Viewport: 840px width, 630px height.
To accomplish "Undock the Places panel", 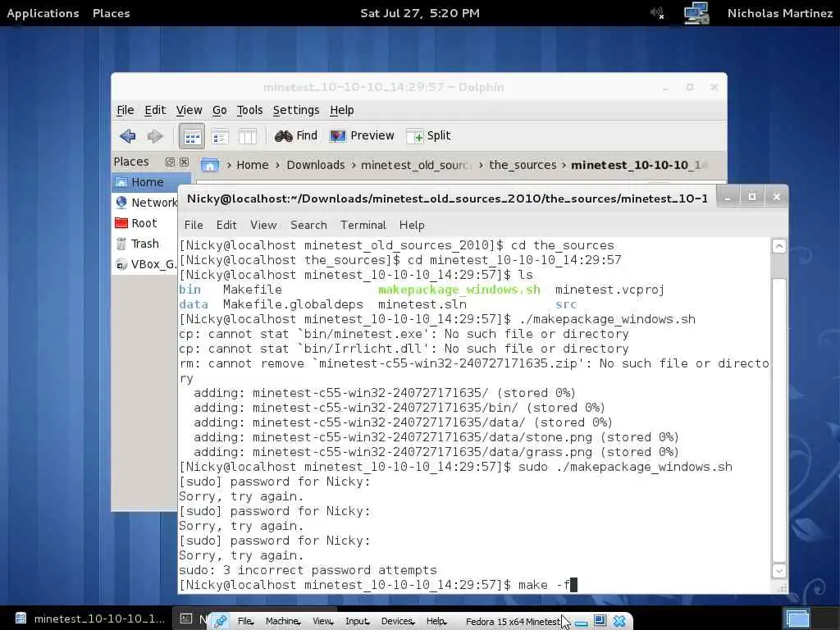I will 170,162.
